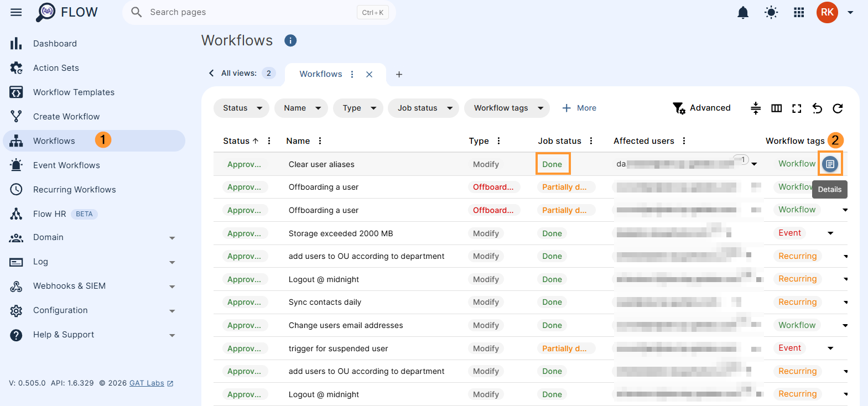Screen dimensions: 868x406
Task: Open the hamburger navigation menu
Action: [x=16, y=12]
